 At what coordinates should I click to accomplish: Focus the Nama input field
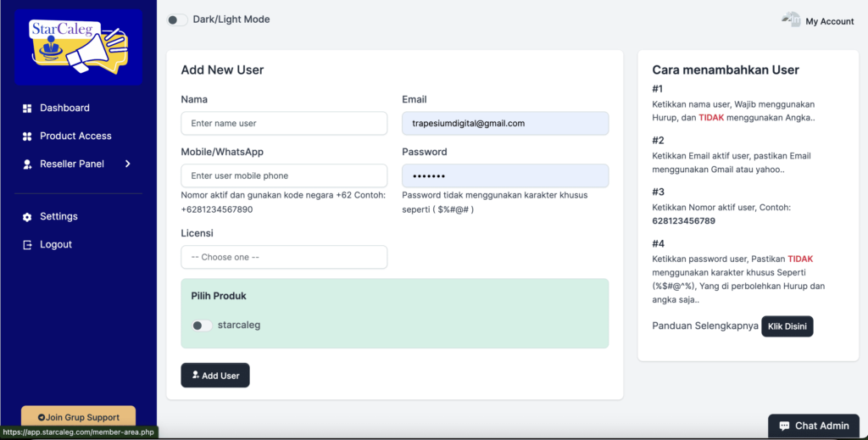click(x=284, y=123)
